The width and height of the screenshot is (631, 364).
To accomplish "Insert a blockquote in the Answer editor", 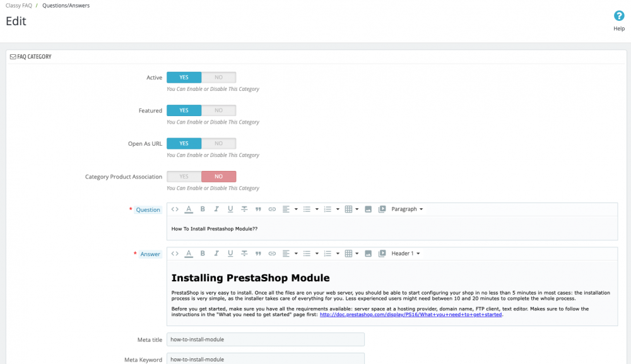I will pos(258,253).
